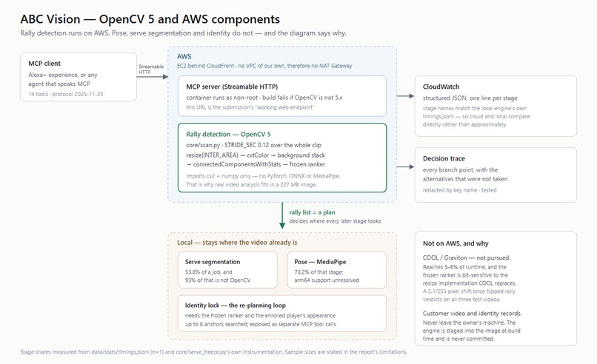Click the ABC Vision diagram title
This screenshot has height=364, width=597.
coord(150,19)
